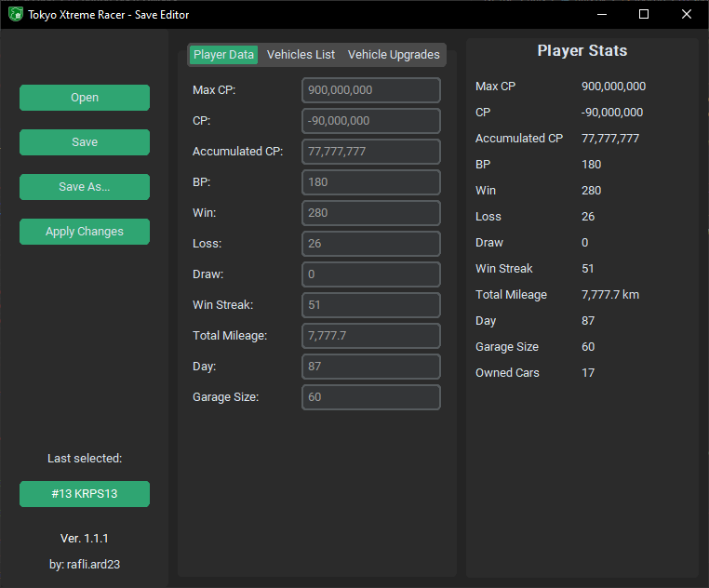Click the Day value 87 in Player Stats
Image resolution: width=709 pixels, height=588 pixels.
click(x=588, y=321)
